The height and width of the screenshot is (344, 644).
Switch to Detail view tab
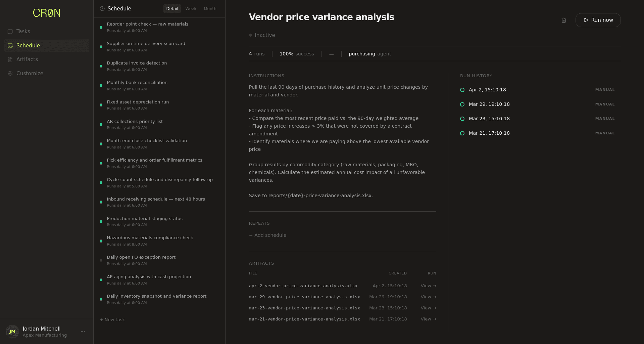point(172,9)
